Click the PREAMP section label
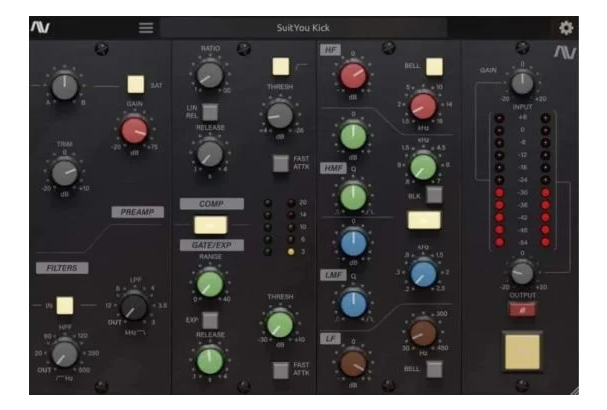Image resolution: width=607 pixels, height=410 pixels. 137,212
